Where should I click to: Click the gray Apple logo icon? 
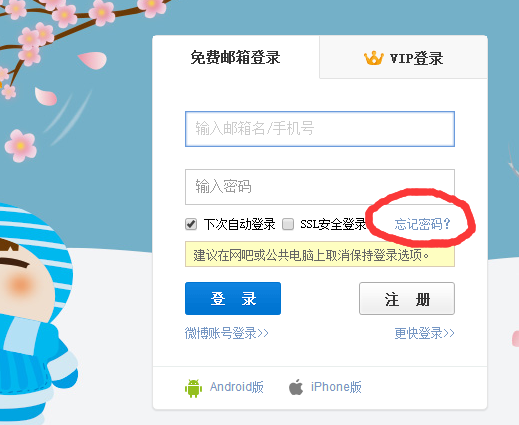(x=296, y=387)
